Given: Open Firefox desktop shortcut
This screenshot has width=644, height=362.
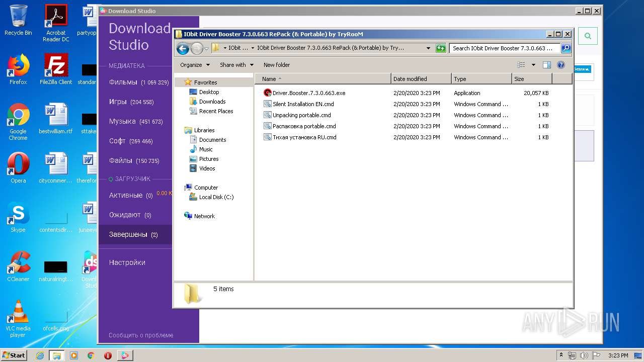Looking at the screenshot, I should pyautogui.click(x=18, y=69).
